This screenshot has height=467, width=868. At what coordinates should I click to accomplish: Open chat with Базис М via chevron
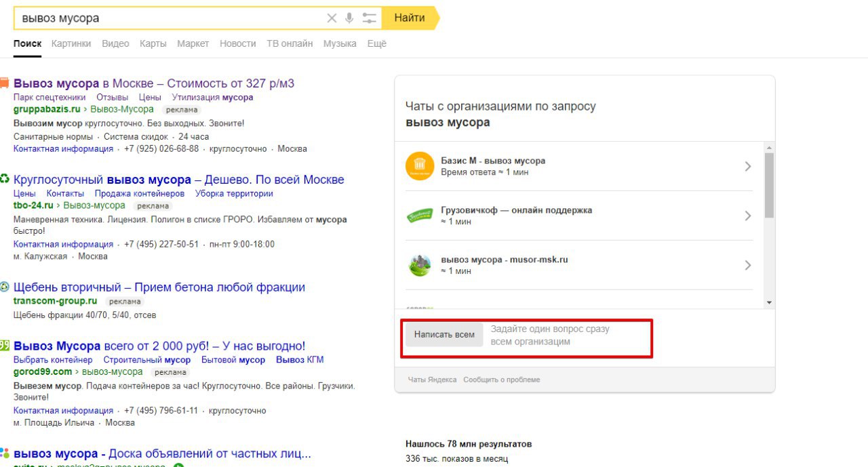[x=748, y=166]
